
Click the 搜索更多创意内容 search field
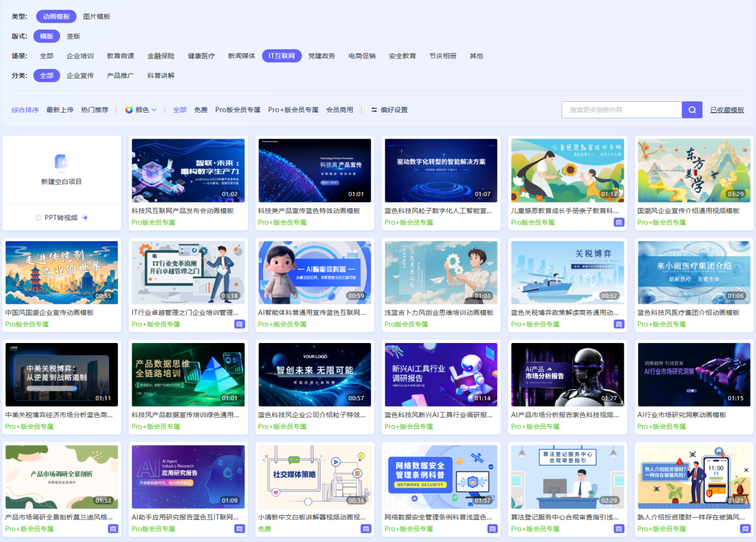(x=621, y=110)
